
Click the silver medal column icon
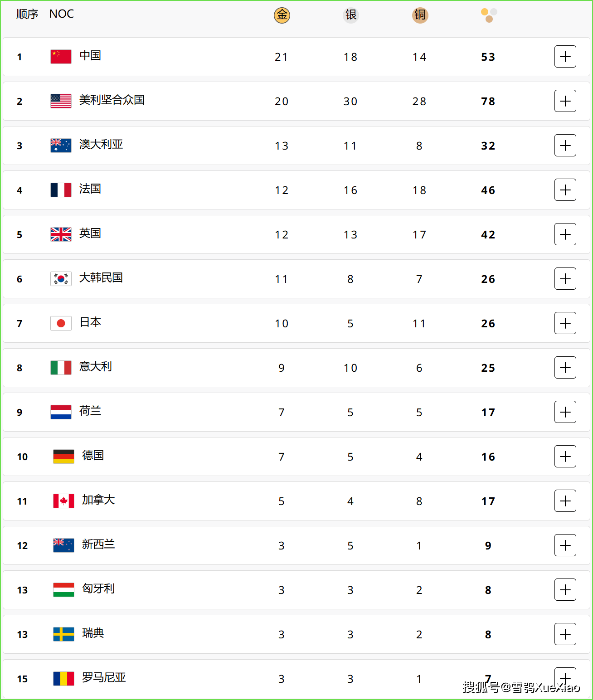350,15
